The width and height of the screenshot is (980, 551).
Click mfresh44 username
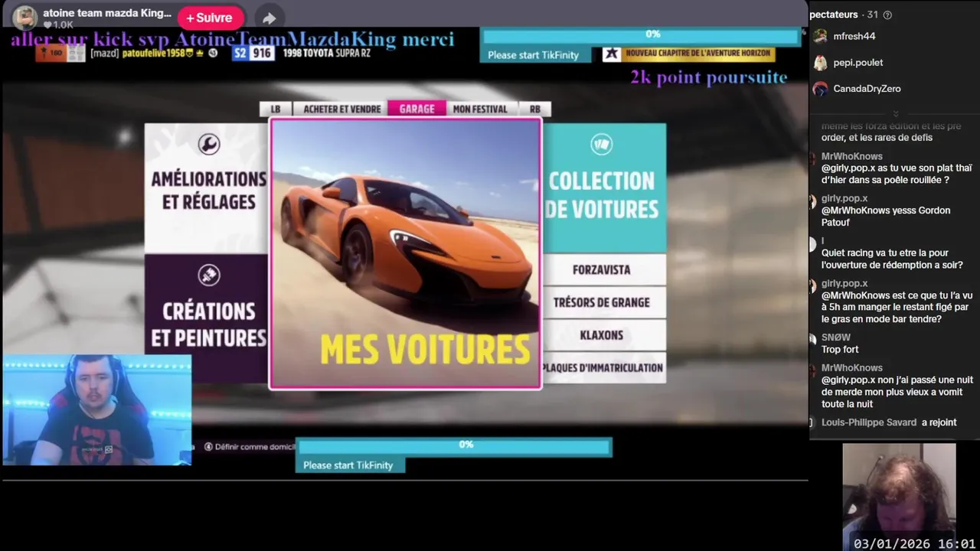point(854,36)
